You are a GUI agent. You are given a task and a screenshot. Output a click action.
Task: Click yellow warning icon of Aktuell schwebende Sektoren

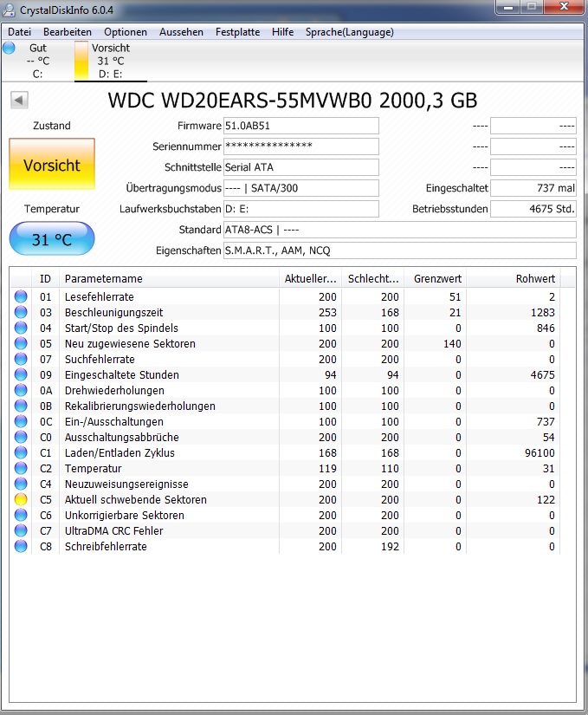point(21,499)
